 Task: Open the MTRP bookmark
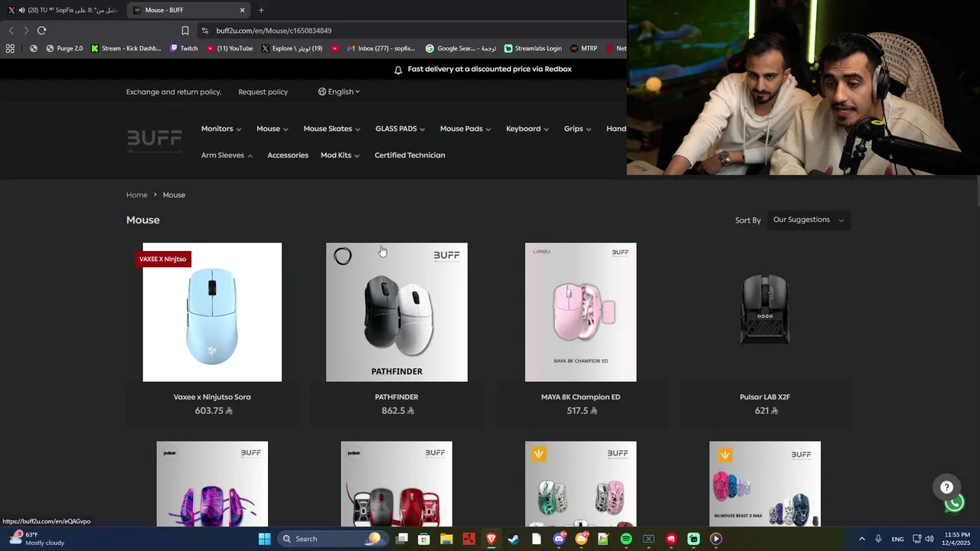coord(583,48)
